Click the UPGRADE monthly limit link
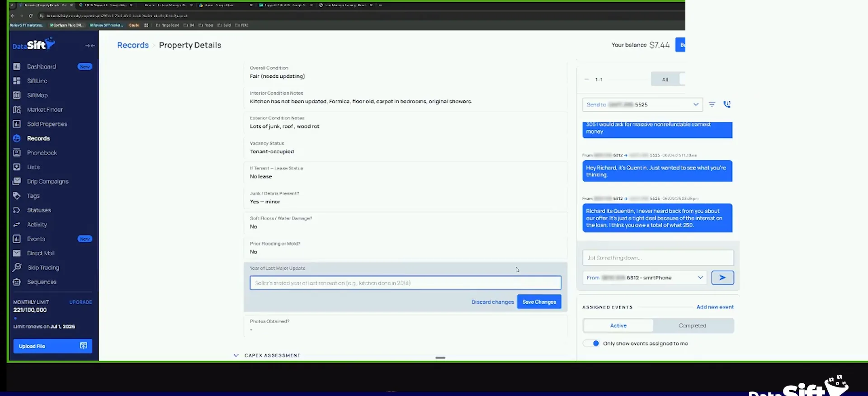This screenshot has width=868, height=396. [80, 302]
